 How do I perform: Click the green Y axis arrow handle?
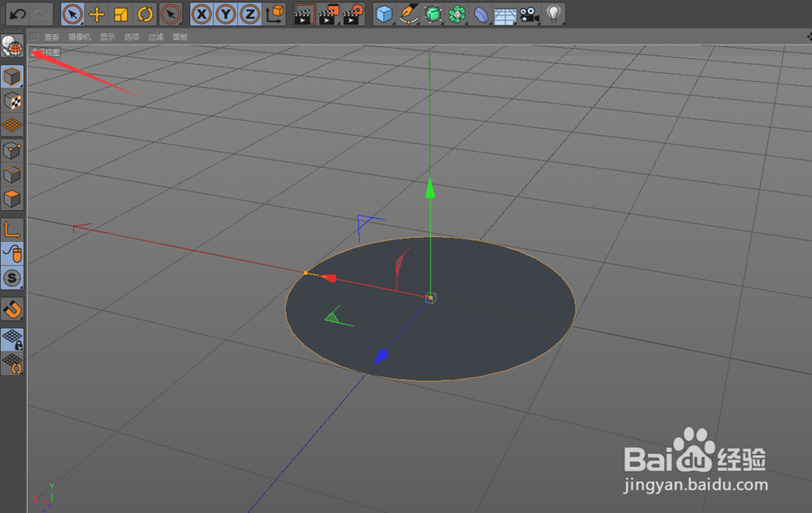point(430,188)
